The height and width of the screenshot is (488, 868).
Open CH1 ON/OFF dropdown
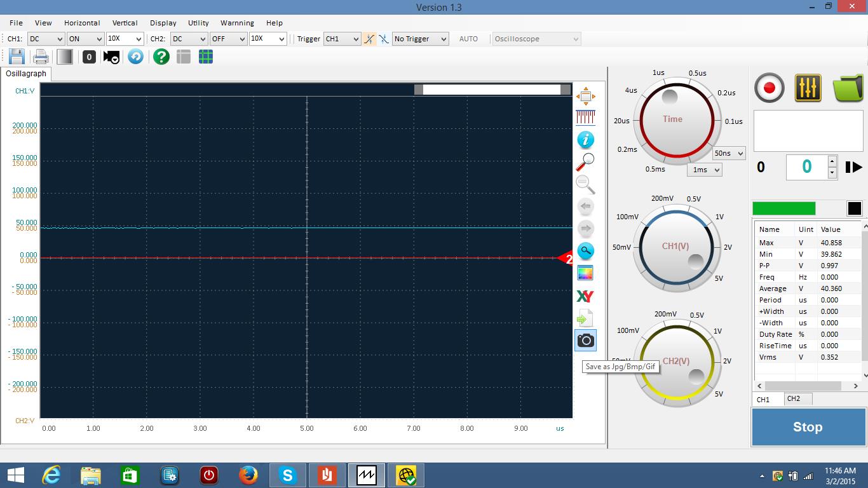(x=85, y=39)
